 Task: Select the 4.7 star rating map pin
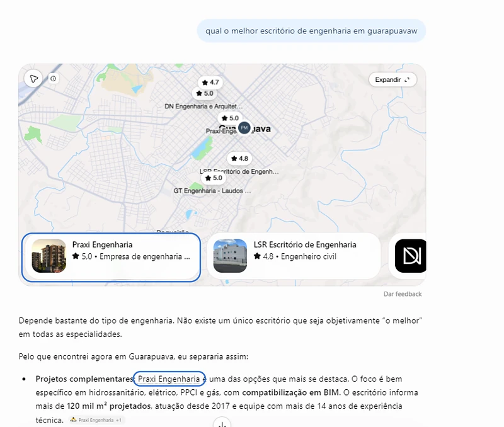coord(210,83)
